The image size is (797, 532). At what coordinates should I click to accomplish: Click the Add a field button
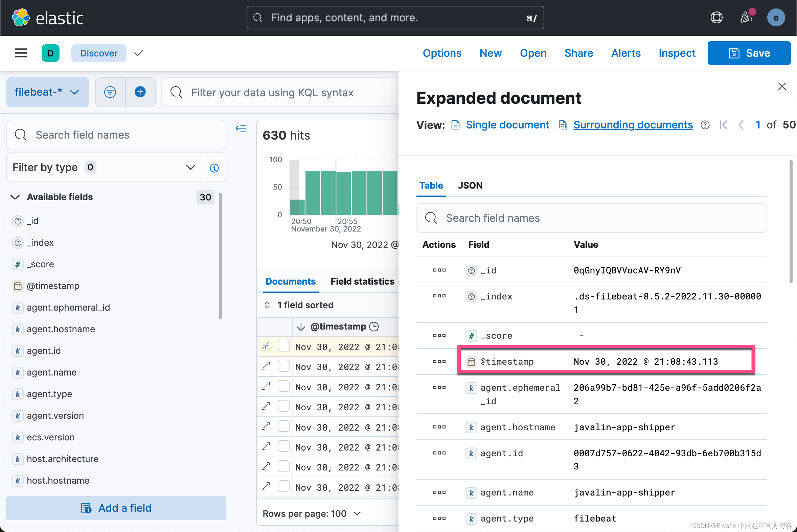116,508
